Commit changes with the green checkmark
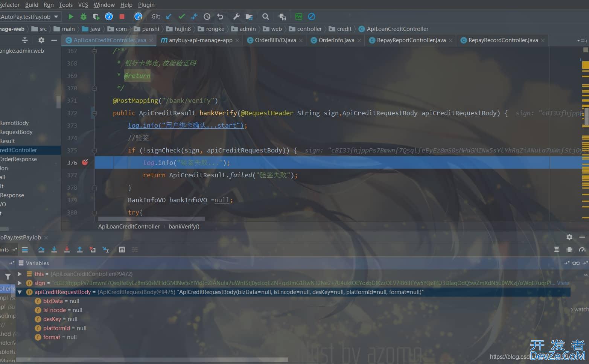This screenshot has width=589, height=364. pos(181,17)
